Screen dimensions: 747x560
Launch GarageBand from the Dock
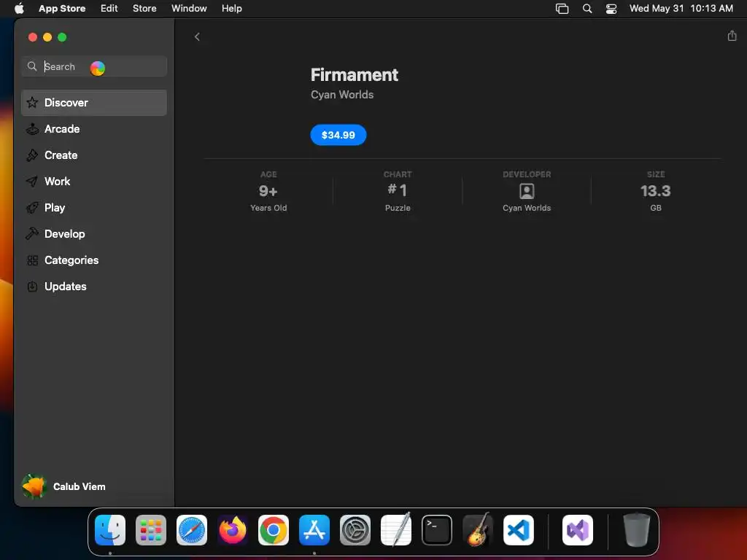coord(478,530)
